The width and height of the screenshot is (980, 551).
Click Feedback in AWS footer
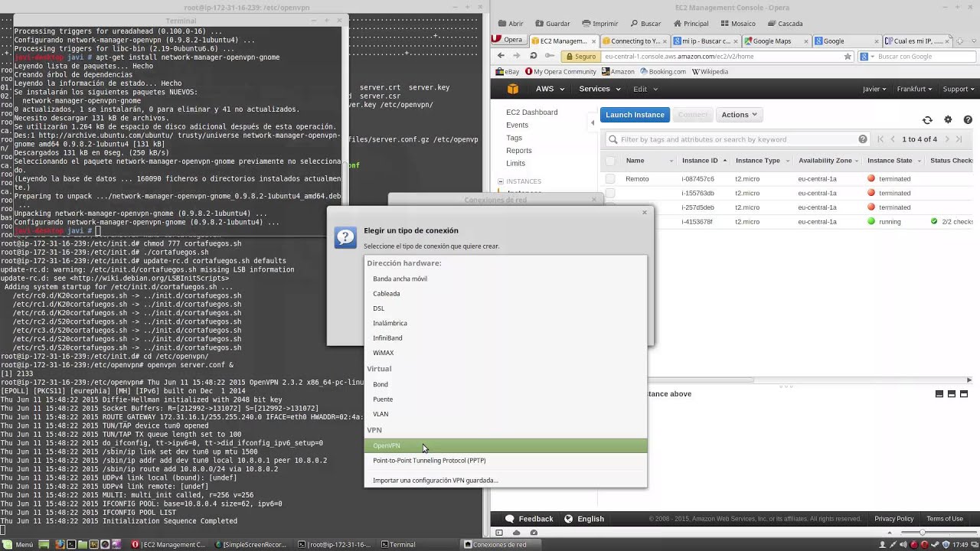(529, 519)
